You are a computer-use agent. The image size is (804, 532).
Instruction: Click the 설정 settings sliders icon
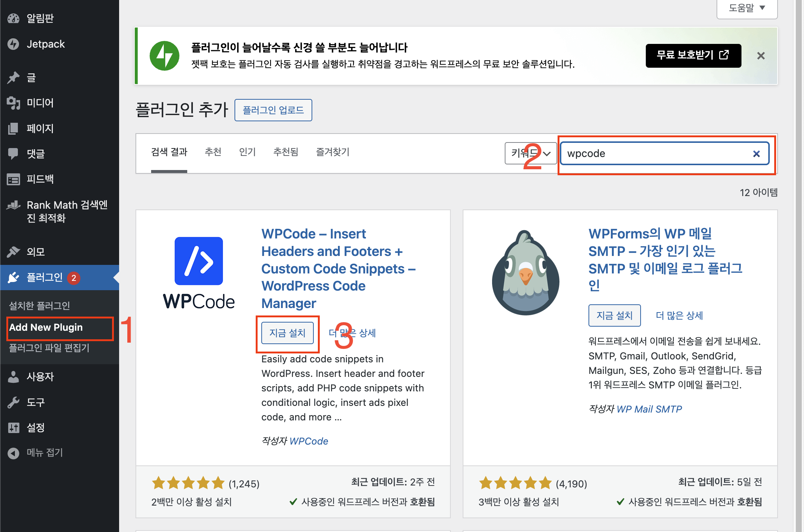coord(13,428)
